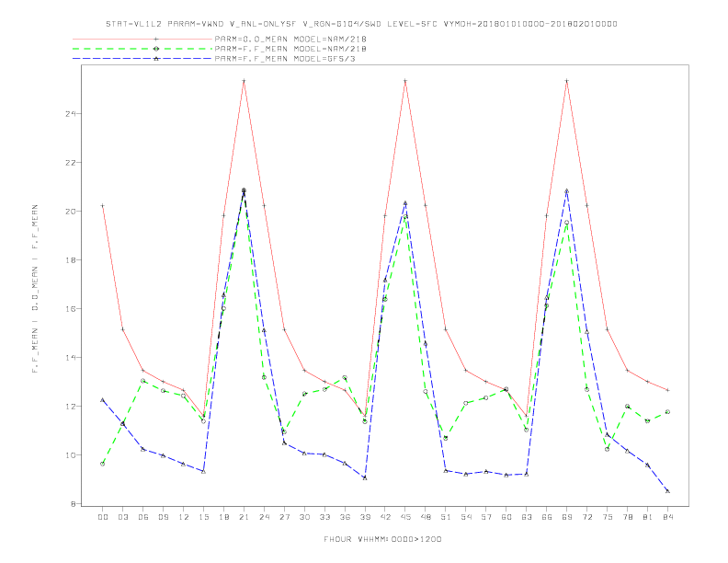Click x-axis tick label 81

(x=648, y=517)
